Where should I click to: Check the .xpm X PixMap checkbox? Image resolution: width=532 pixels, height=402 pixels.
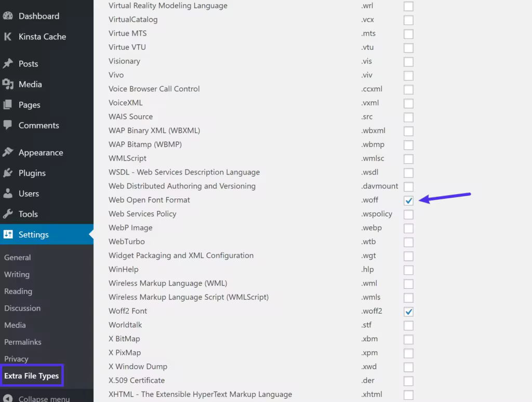(408, 353)
